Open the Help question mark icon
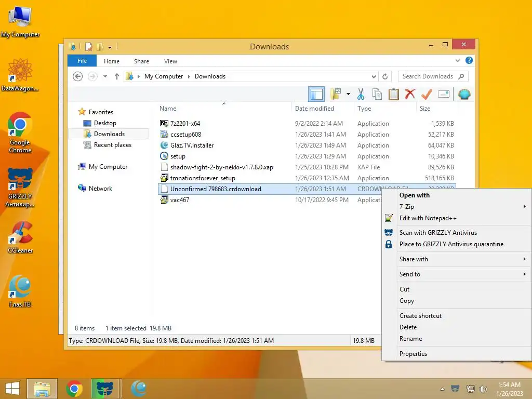 [469, 60]
